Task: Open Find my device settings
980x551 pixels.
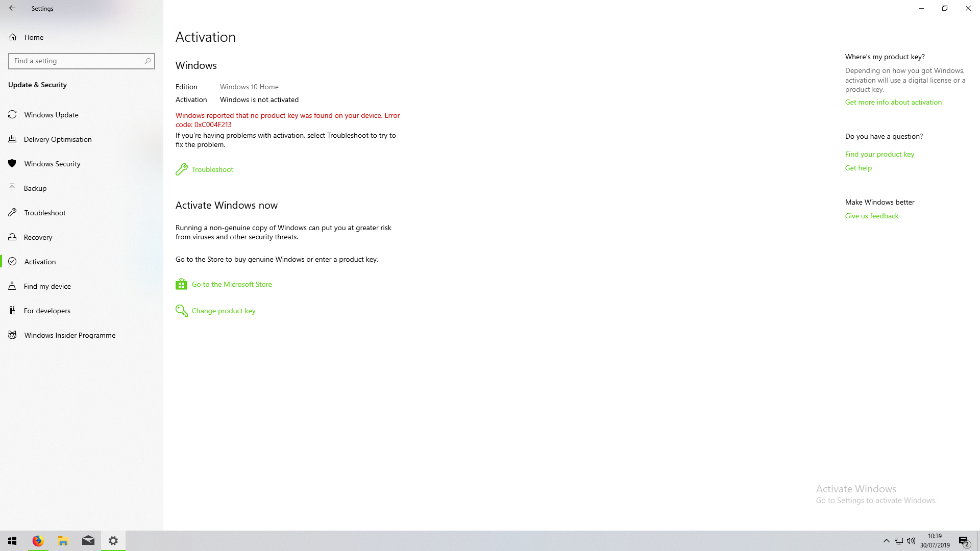Action: click(x=82, y=286)
